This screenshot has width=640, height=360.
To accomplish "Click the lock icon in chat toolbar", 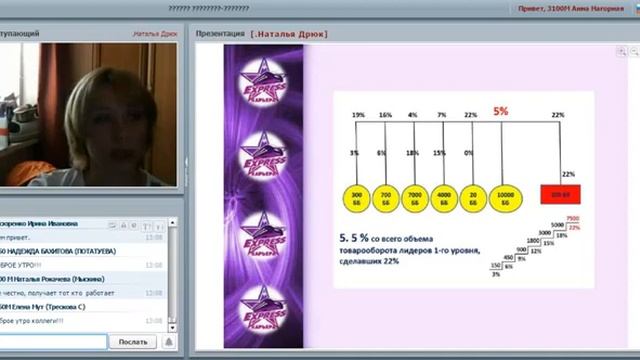I will coord(123,225).
